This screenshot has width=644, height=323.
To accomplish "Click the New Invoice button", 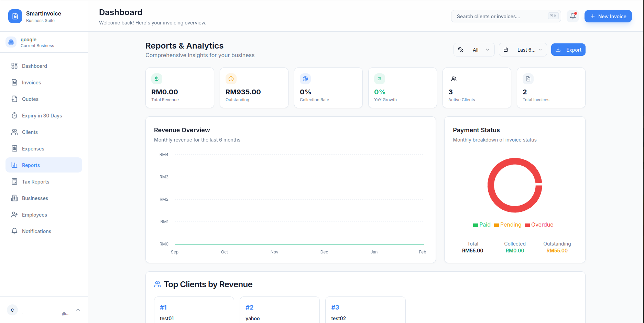I will coord(608,16).
